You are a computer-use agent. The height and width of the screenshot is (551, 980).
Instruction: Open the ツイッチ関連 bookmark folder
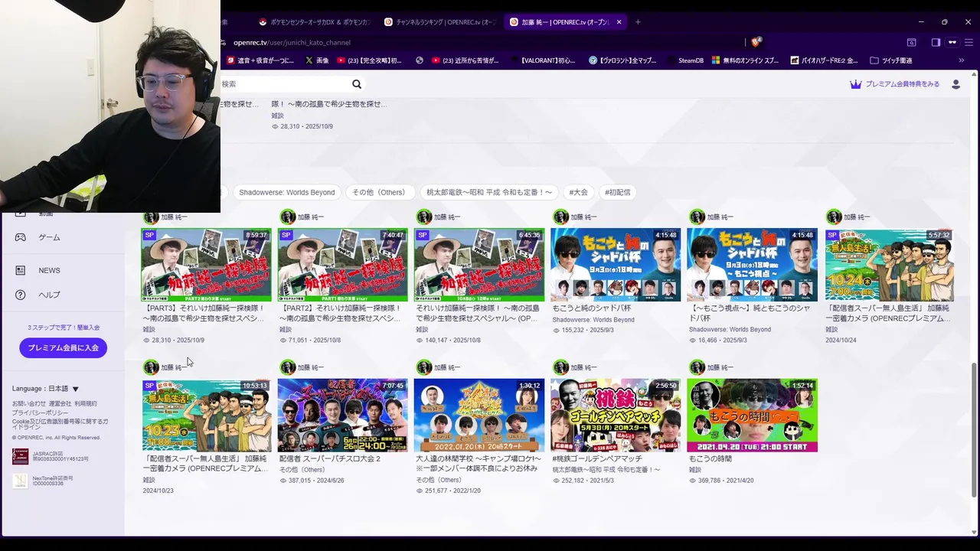891,60
